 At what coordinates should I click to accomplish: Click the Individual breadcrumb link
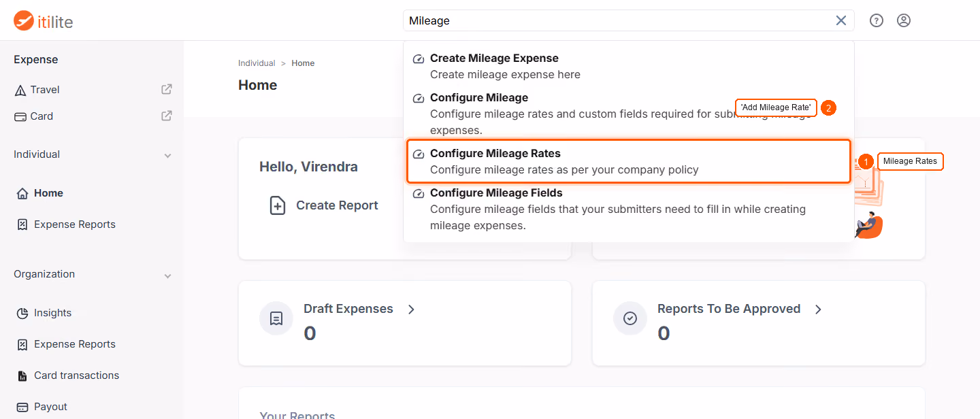point(257,63)
